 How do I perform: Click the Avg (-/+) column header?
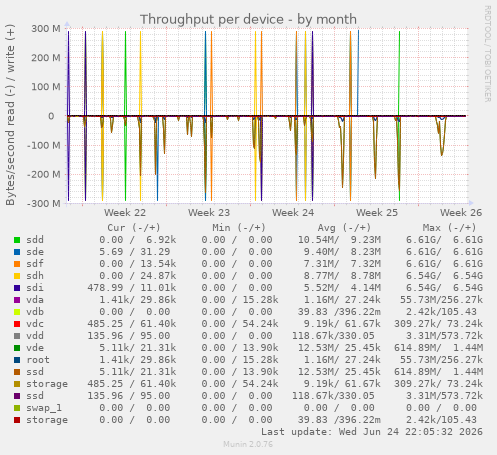(344, 228)
